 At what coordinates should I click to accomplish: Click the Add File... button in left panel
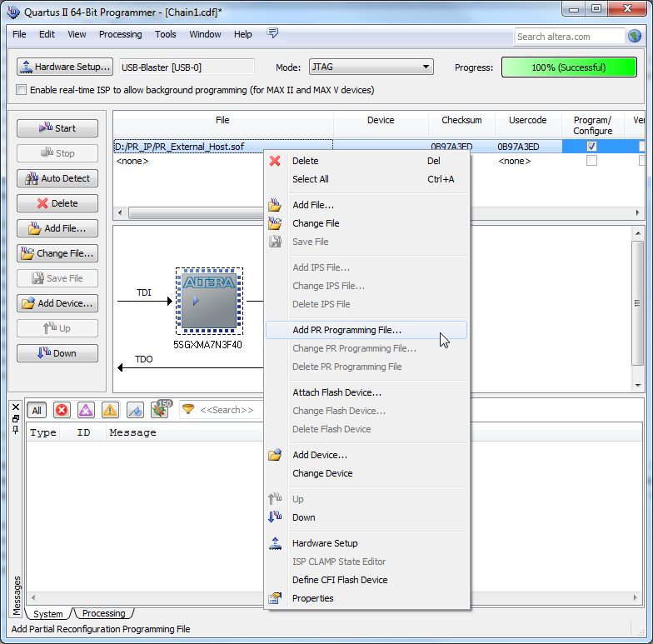pos(57,228)
